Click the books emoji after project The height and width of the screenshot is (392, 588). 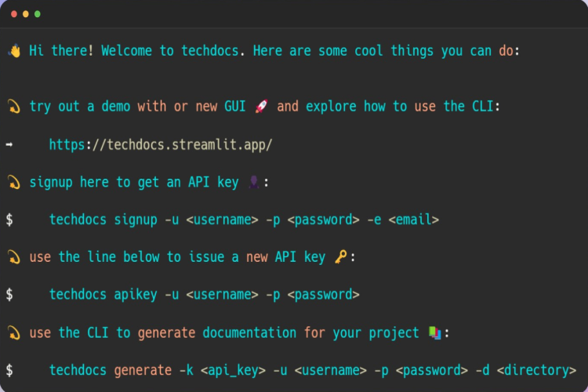[435, 332]
